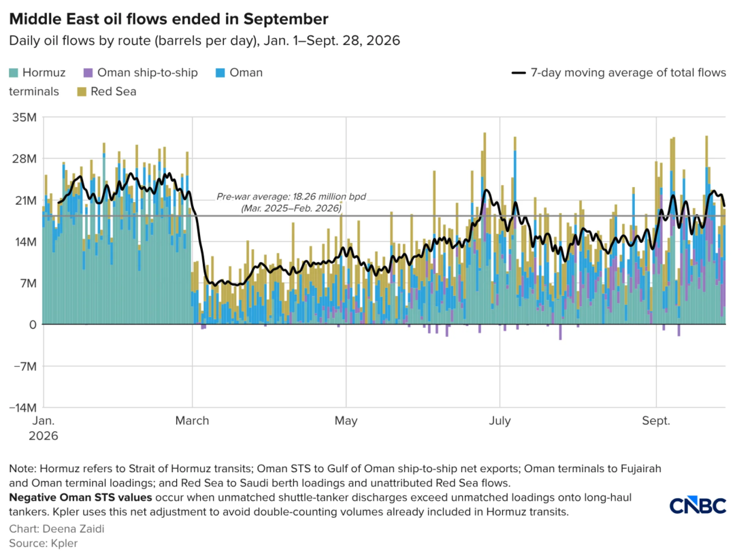Click the −14M y-axis label
This screenshot has width=735, height=560.
tap(23, 408)
